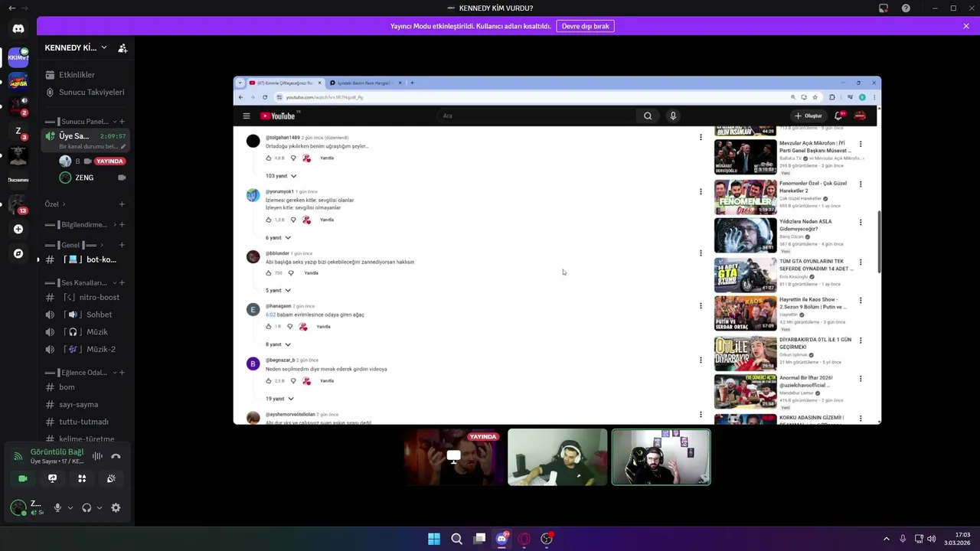The width and height of the screenshot is (980, 551).
Task: Open Discord direct messages home icon
Action: (18, 28)
